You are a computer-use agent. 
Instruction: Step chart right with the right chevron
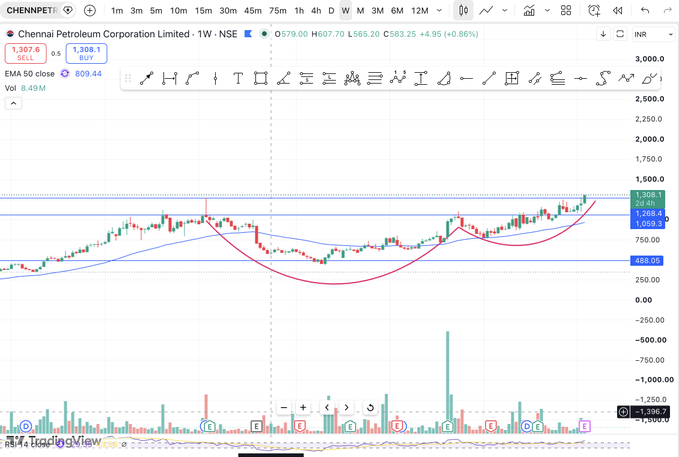[x=346, y=407]
